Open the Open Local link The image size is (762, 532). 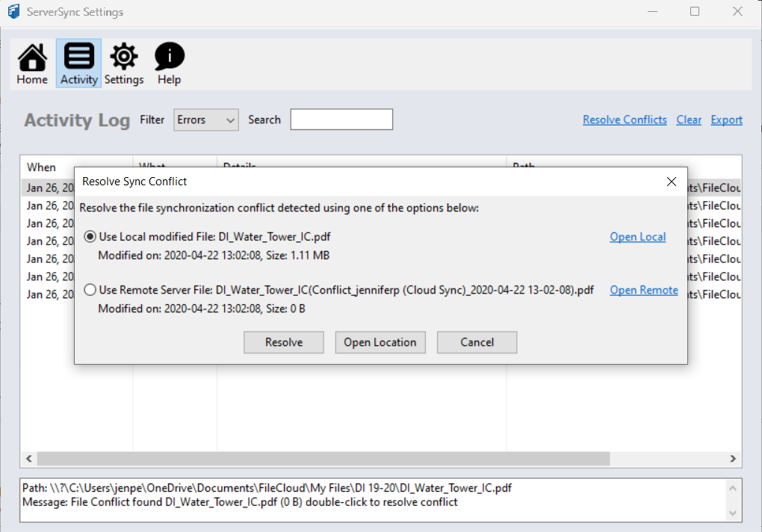637,237
